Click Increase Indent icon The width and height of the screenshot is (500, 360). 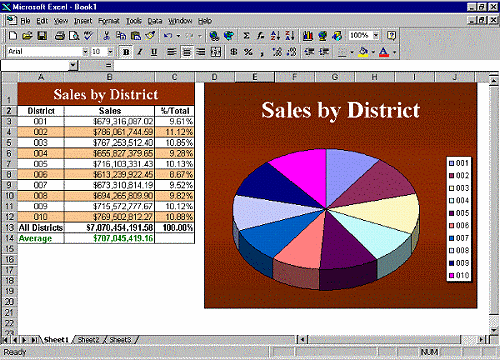click(324, 52)
